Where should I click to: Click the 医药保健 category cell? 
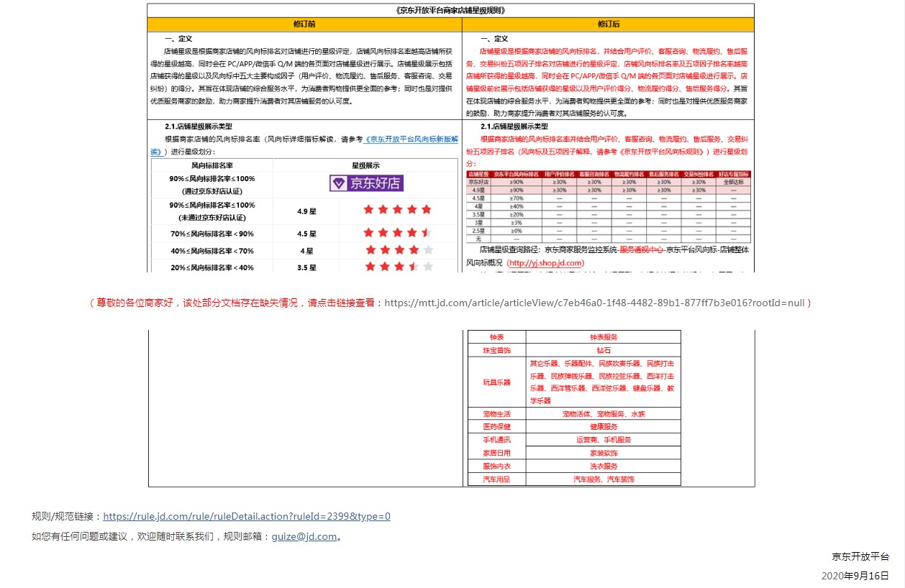(x=497, y=427)
